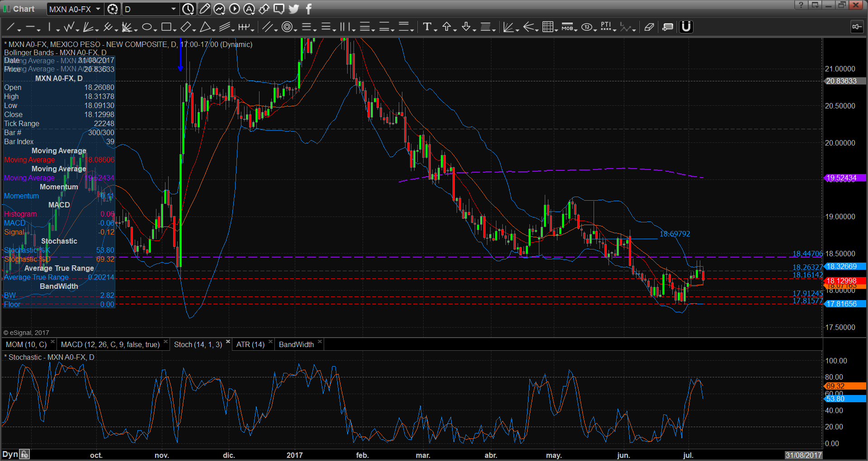Select the ellipse drawing tool
This screenshot has width=868, height=461.
(x=146, y=27)
